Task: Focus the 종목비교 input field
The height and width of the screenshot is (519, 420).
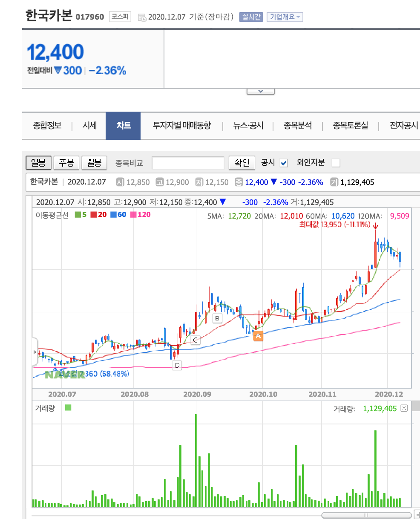Action: point(188,163)
